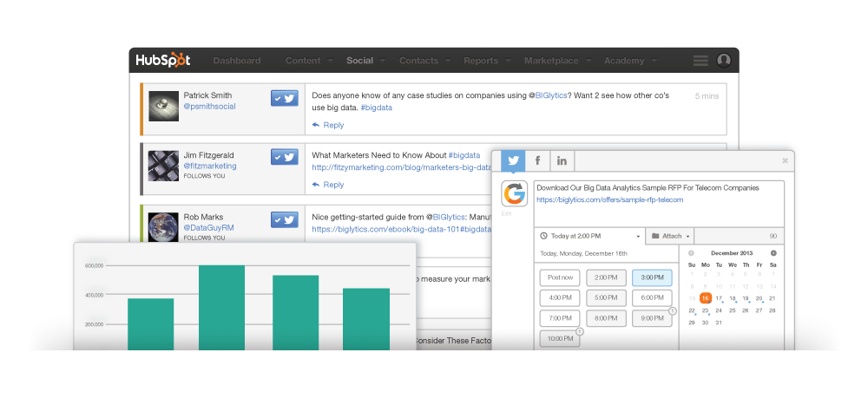Reply to Jim Fitzgerald's tweet

328,185
